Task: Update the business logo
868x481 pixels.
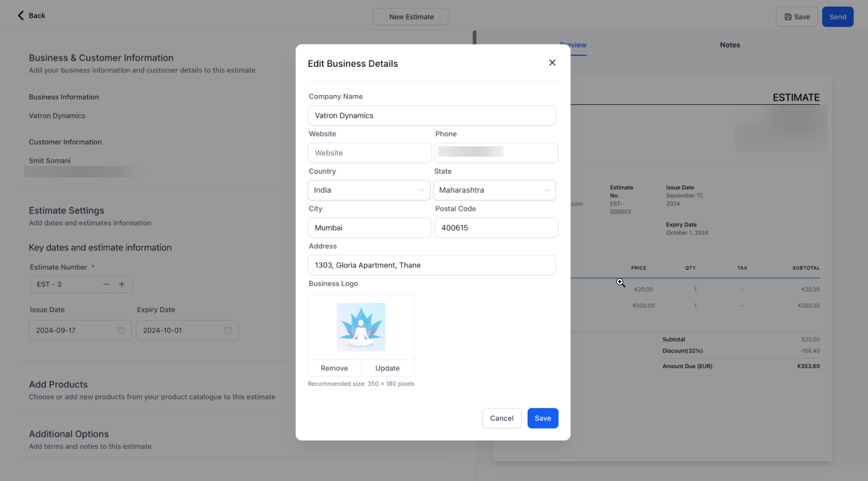Action: pyautogui.click(x=387, y=369)
